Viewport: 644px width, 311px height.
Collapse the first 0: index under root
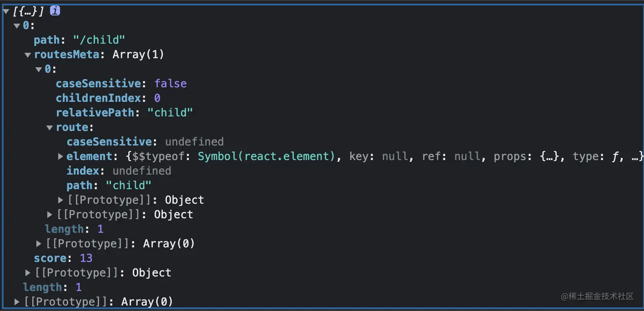pyautogui.click(x=17, y=26)
